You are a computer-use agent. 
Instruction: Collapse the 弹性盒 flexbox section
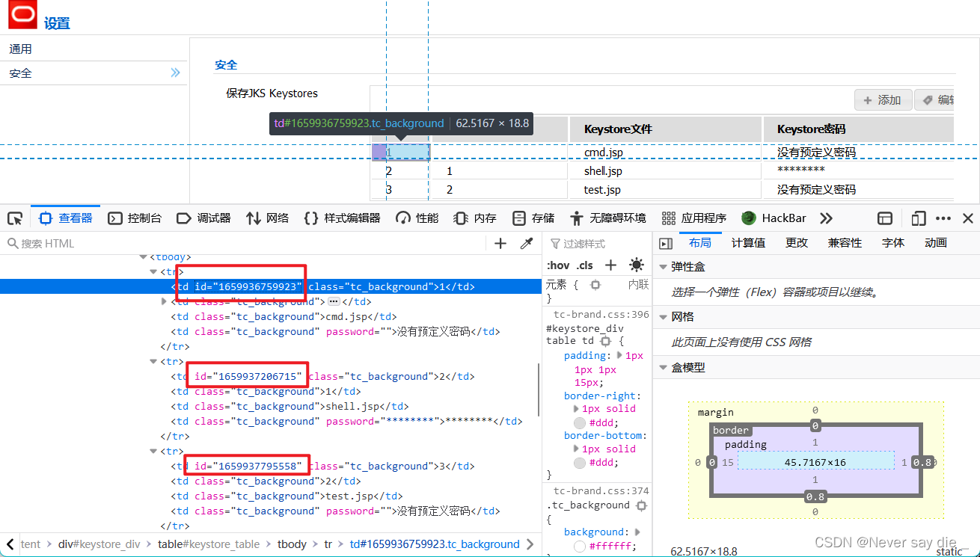click(663, 267)
